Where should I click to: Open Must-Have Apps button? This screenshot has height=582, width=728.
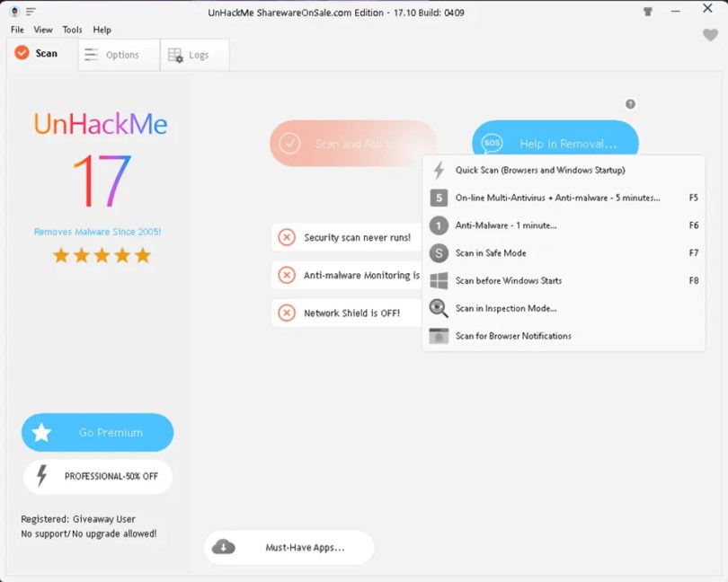(x=289, y=547)
